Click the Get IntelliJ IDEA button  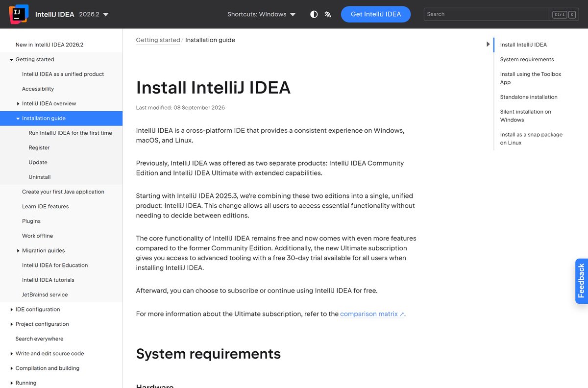(376, 14)
